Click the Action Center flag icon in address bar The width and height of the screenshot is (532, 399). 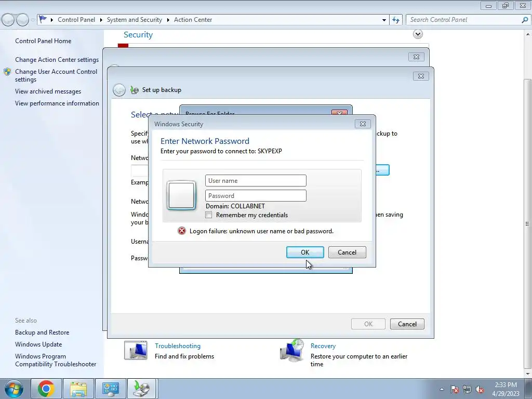43,19
